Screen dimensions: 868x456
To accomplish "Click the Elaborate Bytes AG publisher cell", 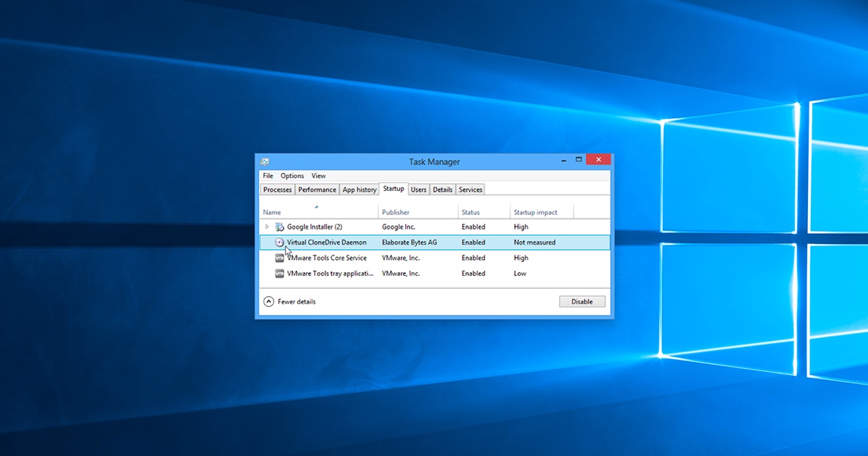I will (409, 242).
